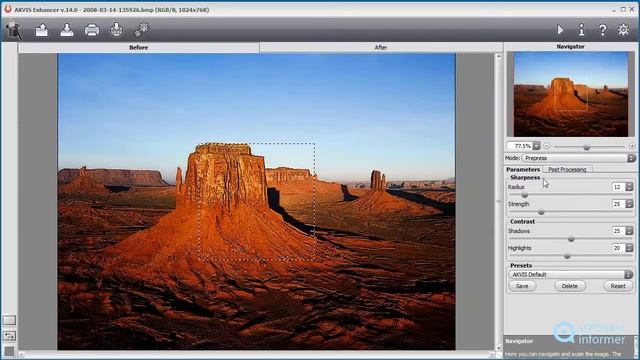Click the top view mode icon in left sidebar
Viewport: 640px width, 360px height.
click(9, 320)
